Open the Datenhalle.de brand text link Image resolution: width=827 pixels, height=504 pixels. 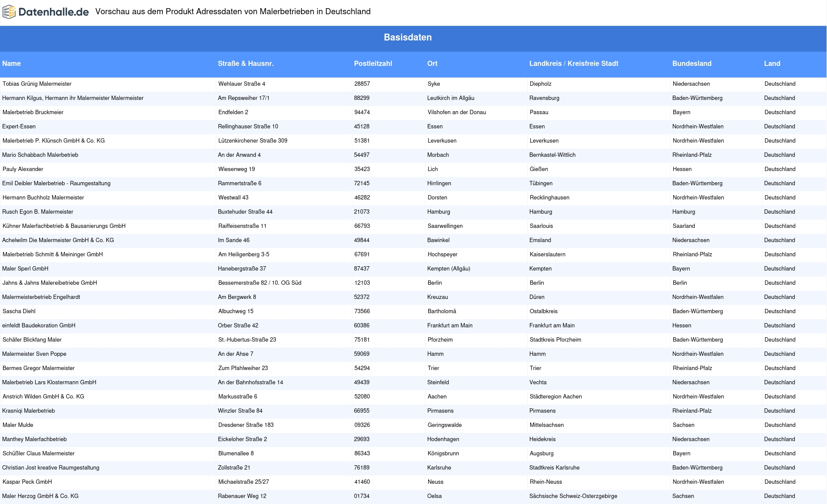pyautogui.click(x=54, y=12)
